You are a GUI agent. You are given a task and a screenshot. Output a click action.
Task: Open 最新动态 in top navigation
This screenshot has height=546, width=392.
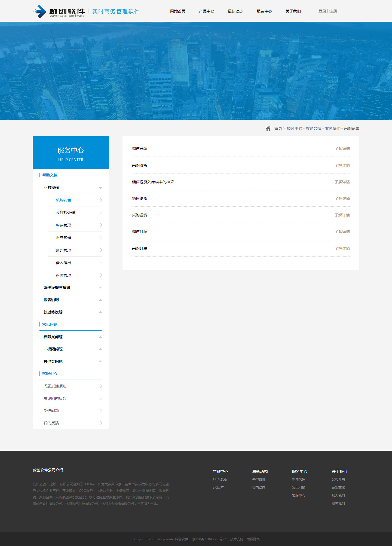coord(235,11)
